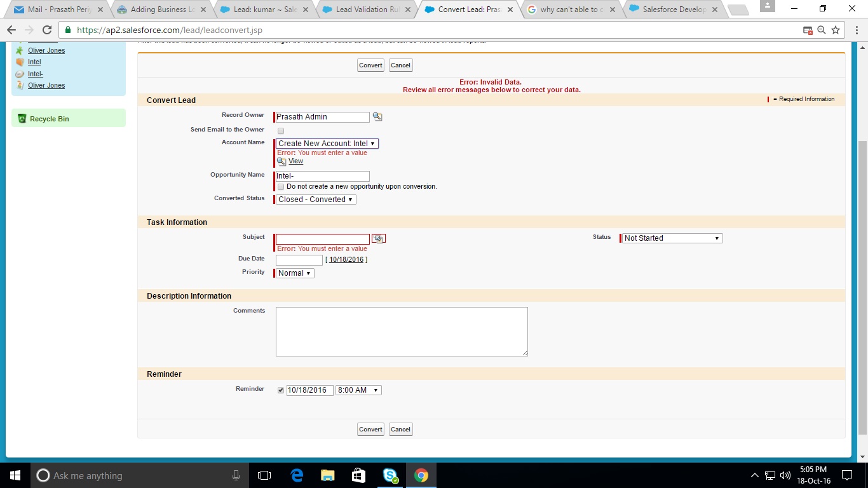Image resolution: width=868 pixels, height=488 pixels.
Task: Focus the empty Subject field
Action: pyautogui.click(x=322, y=239)
